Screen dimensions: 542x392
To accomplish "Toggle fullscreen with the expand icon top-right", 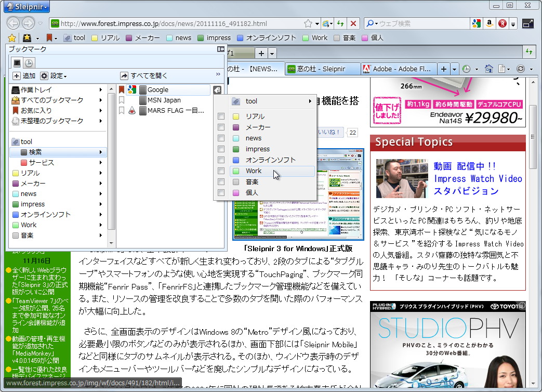I will [x=529, y=23].
